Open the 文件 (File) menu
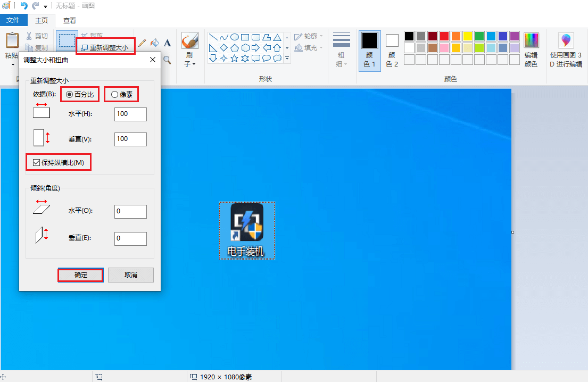The height and width of the screenshot is (382, 588). 13,21
